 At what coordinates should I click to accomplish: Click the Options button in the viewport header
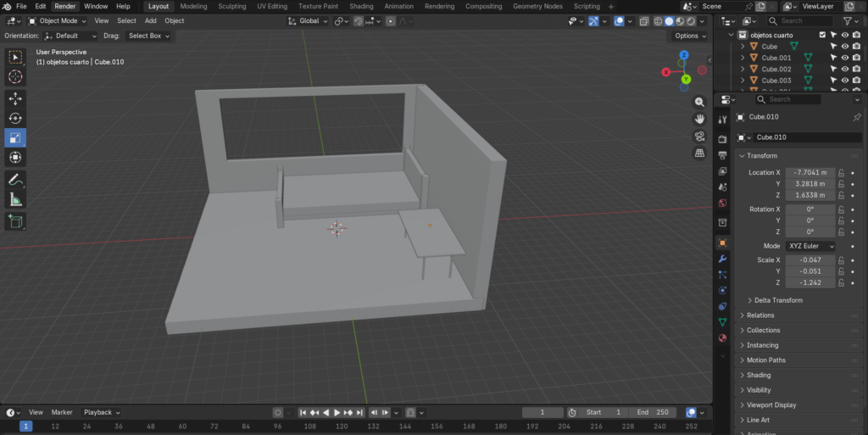click(x=689, y=36)
